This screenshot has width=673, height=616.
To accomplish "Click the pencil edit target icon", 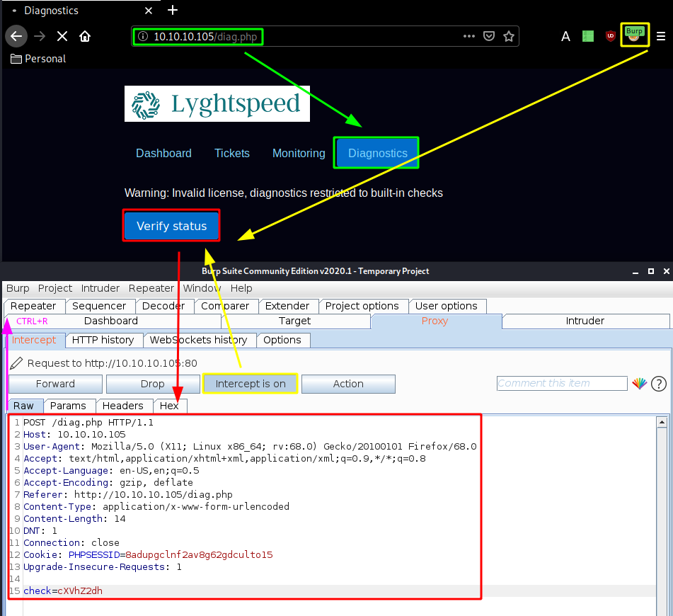I will tap(16, 363).
